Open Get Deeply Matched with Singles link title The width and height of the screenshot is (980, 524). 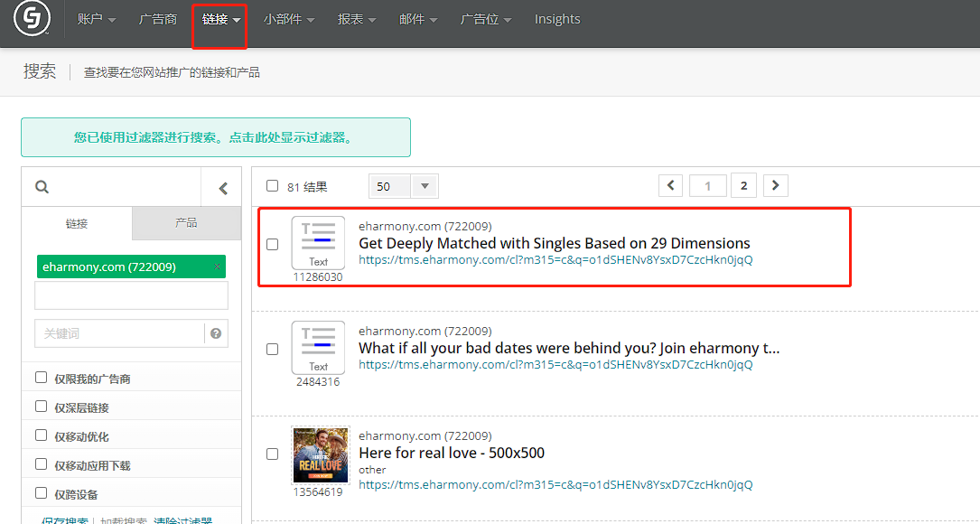[555, 243]
